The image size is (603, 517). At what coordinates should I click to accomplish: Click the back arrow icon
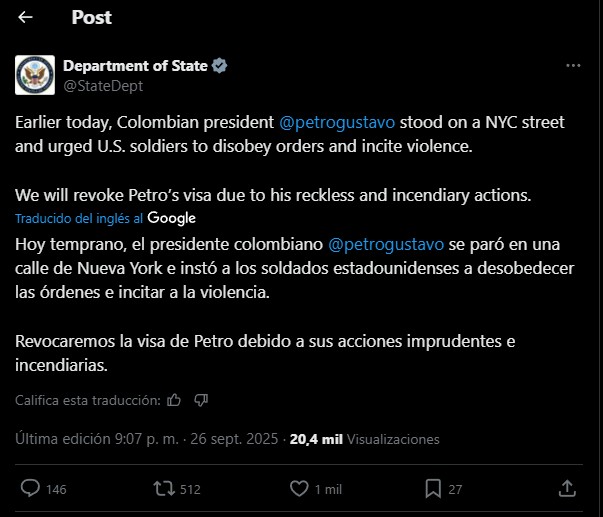(x=26, y=17)
